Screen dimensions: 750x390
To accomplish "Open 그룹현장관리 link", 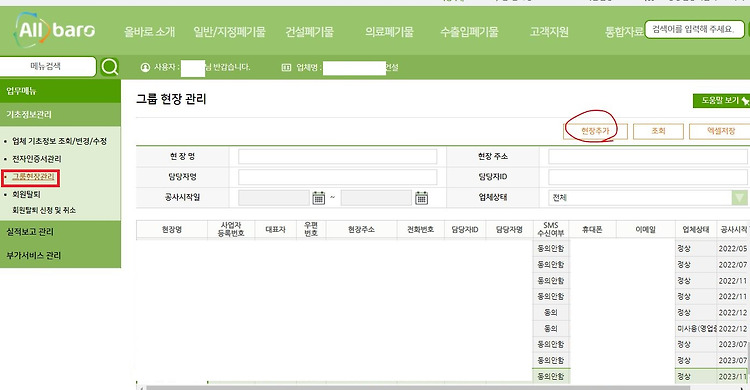I will click(x=33, y=177).
